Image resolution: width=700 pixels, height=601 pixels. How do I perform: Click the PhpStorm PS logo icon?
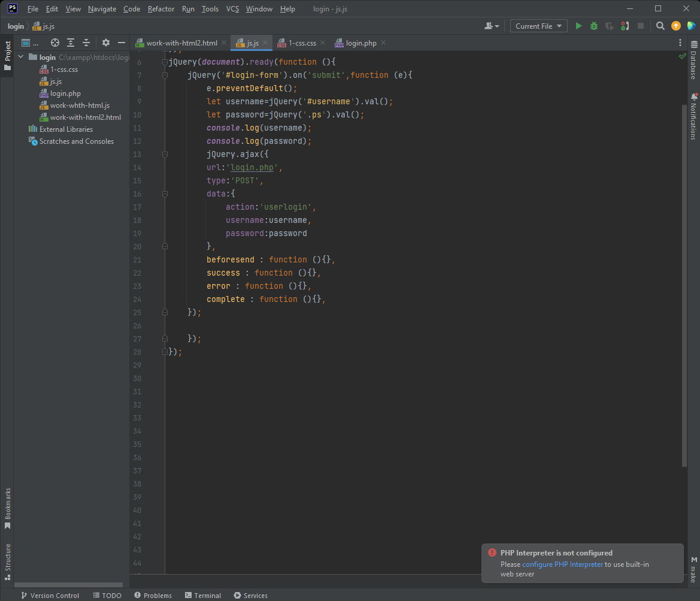[x=13, y=8]
